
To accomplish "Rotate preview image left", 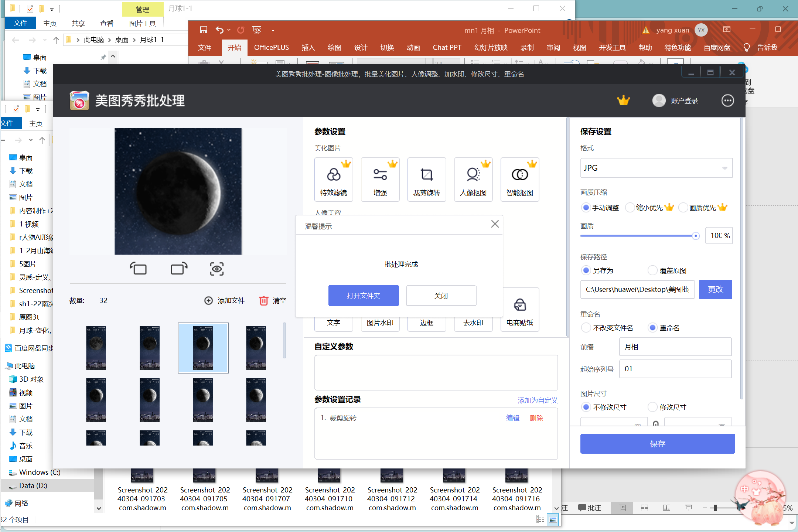I will (138, 269).
